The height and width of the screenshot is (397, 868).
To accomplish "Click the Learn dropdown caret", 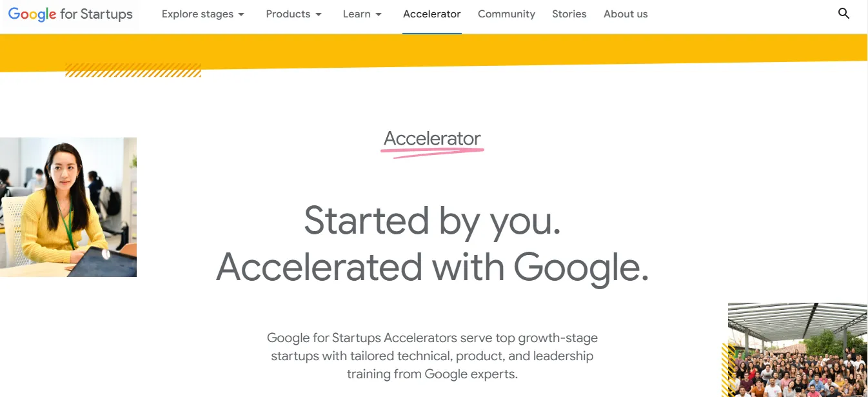I will coord(379,14).
